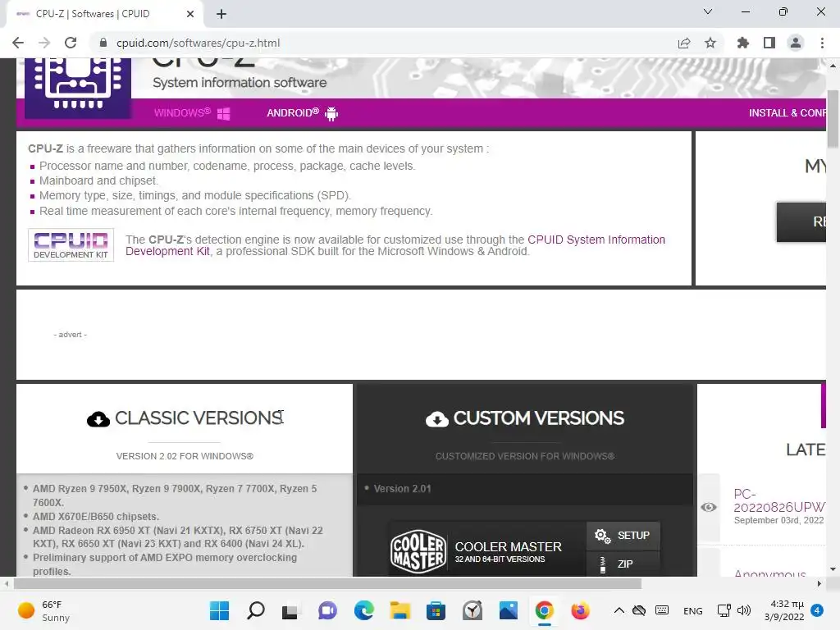The image size is (840, 630).
Task: Click the cloud sync tray icon
Action: coord(639,610)
